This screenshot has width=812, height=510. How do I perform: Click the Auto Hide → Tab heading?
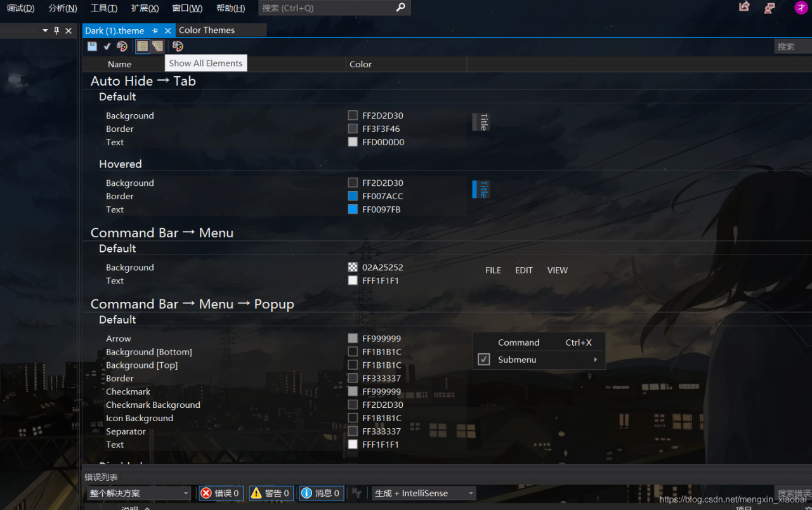point(143,81)
